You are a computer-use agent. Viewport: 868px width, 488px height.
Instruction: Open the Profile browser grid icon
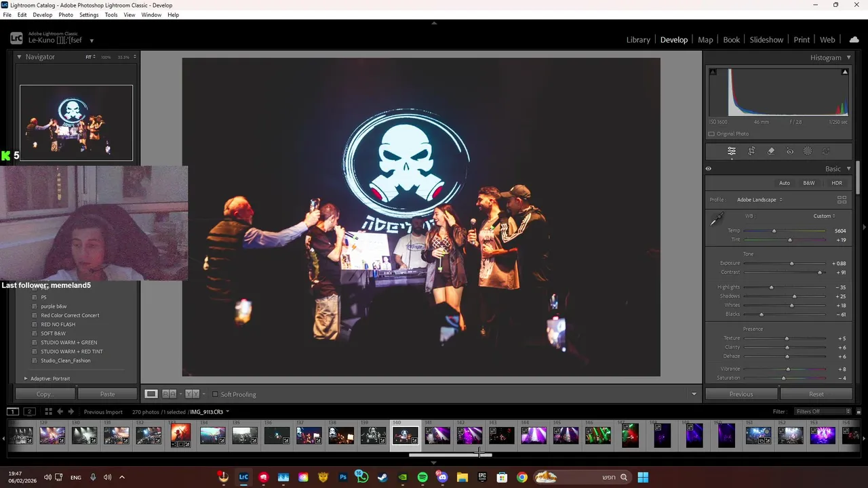tap(842, 200)
